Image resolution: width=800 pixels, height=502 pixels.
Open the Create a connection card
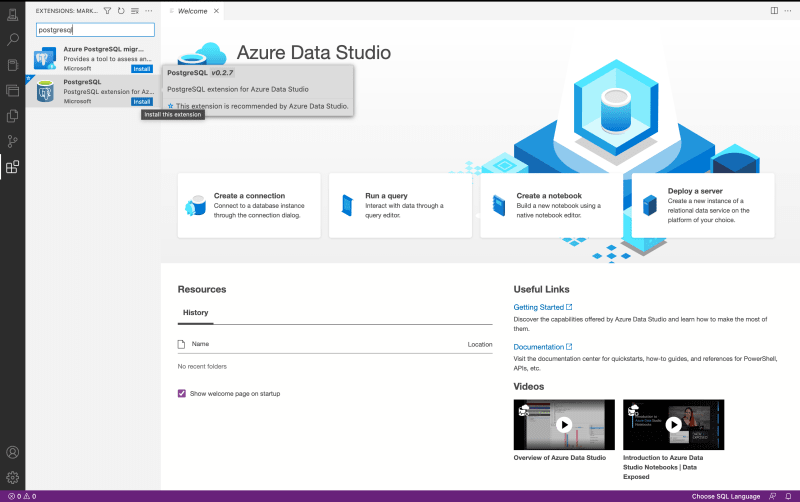(x=249, y=205)
